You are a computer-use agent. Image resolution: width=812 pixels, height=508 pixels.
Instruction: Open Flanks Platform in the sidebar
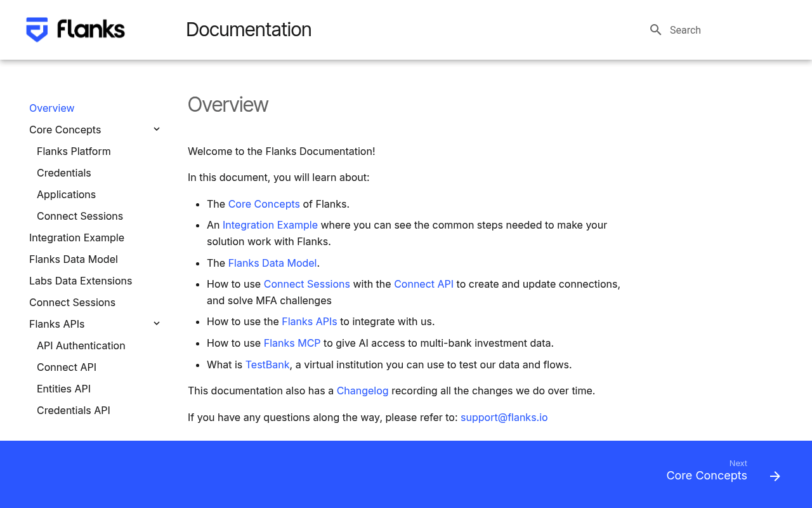(x=74, y=151)
